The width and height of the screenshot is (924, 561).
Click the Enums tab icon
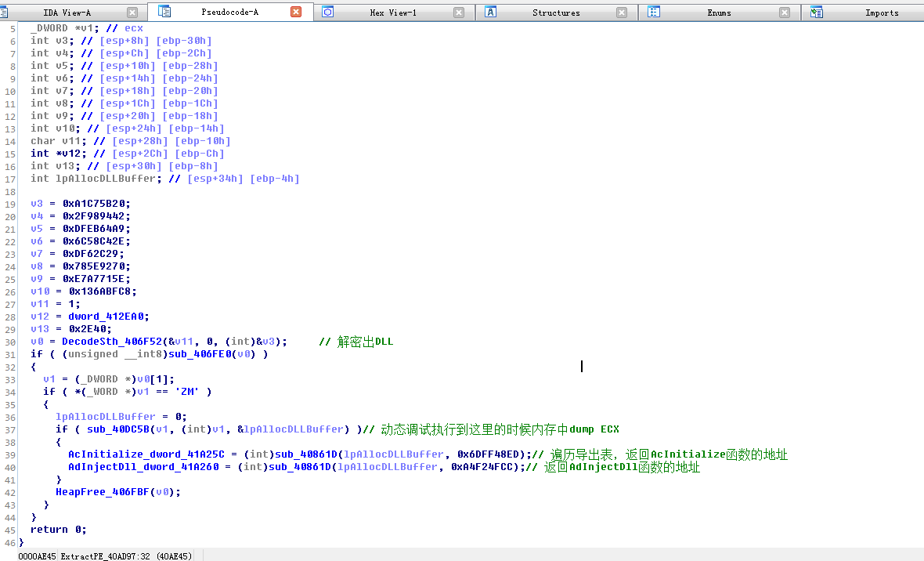click(x=654, y=12)
